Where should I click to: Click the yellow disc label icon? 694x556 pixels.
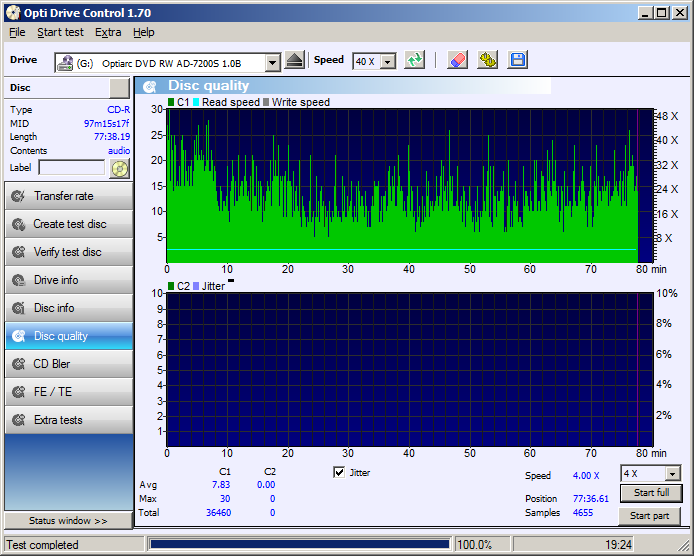119,169
